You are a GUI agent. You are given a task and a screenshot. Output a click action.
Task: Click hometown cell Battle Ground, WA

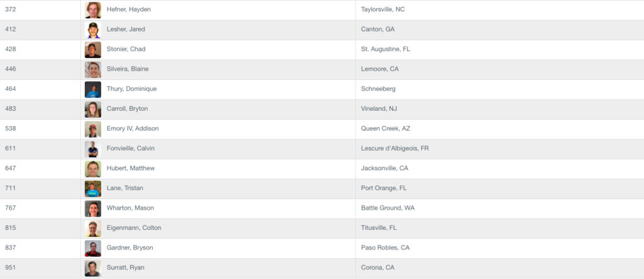[x=387, y=208]
